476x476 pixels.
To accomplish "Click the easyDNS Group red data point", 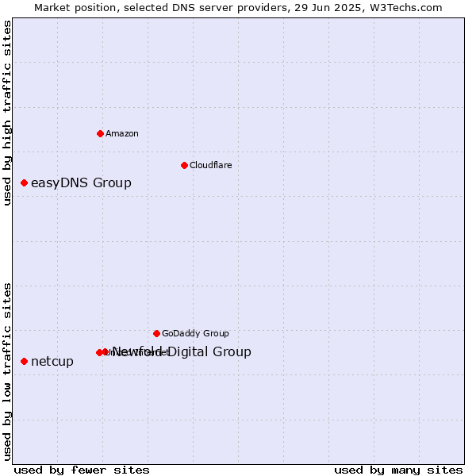I will [25, 182].
